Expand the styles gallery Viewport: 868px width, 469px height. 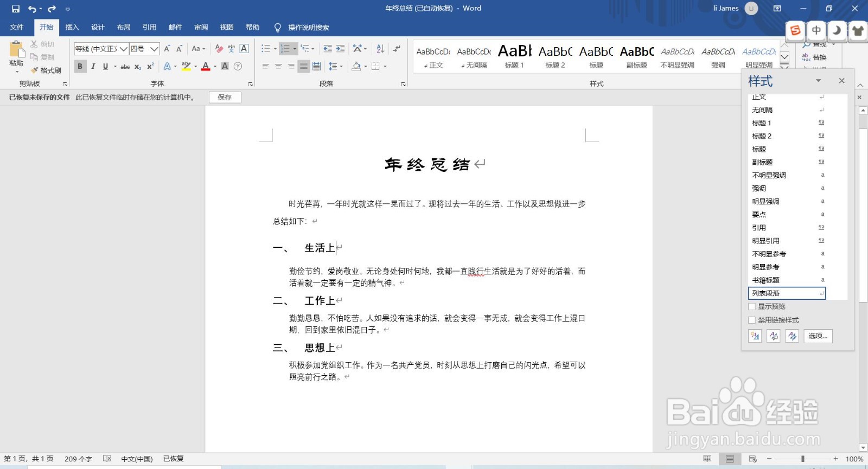point(784,66)
